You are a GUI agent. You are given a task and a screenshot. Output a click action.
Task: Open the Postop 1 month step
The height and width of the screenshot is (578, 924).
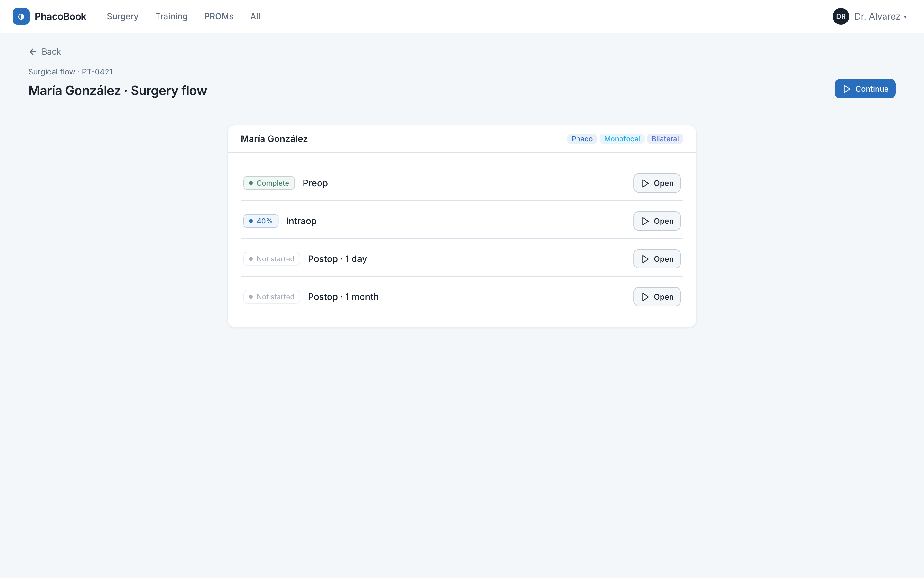coord(657,297)
